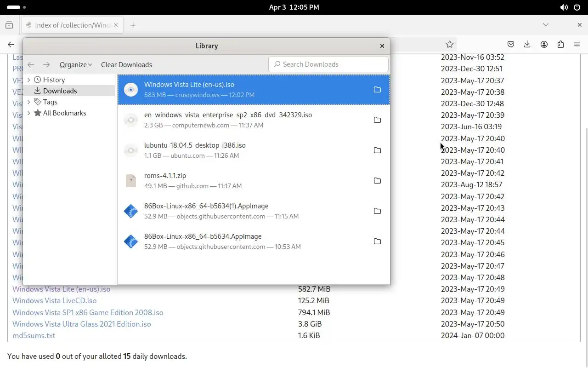This screenshot has width=588, height=368.
Task: Click the 2023-Jun-16 03:19 date cell
Action: 471,126
